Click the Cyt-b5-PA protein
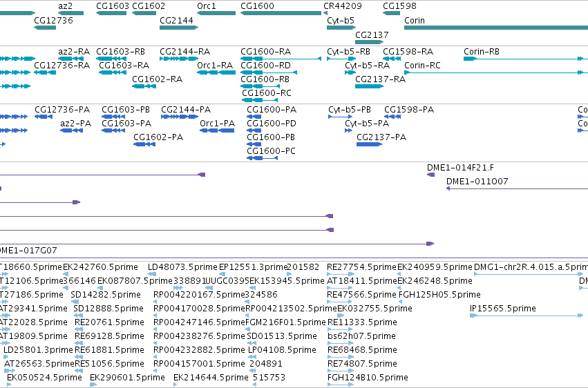The width and height of the screenshot is (588, 388). (x=349, y=130)
